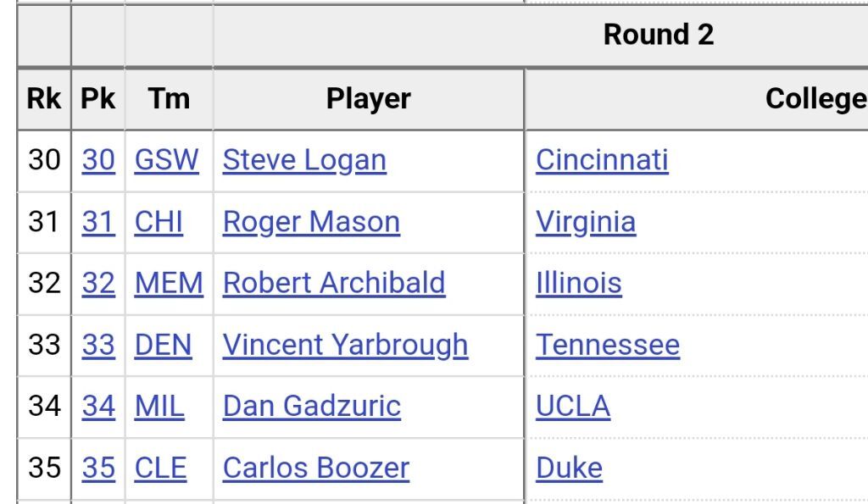This screenshot has width=868, height=504.
Task: Open the CLE team link
Action: click(x=160, y=468)
